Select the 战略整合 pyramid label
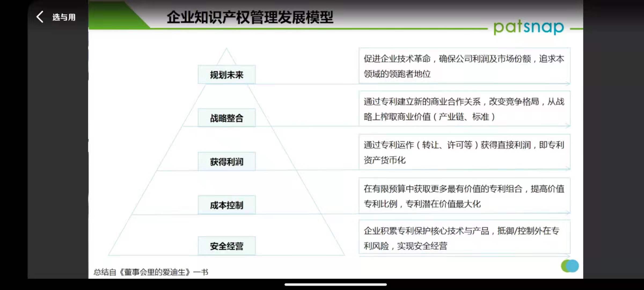Image resolution: width=644 pixels, height=290 pixels. (226, 118)
